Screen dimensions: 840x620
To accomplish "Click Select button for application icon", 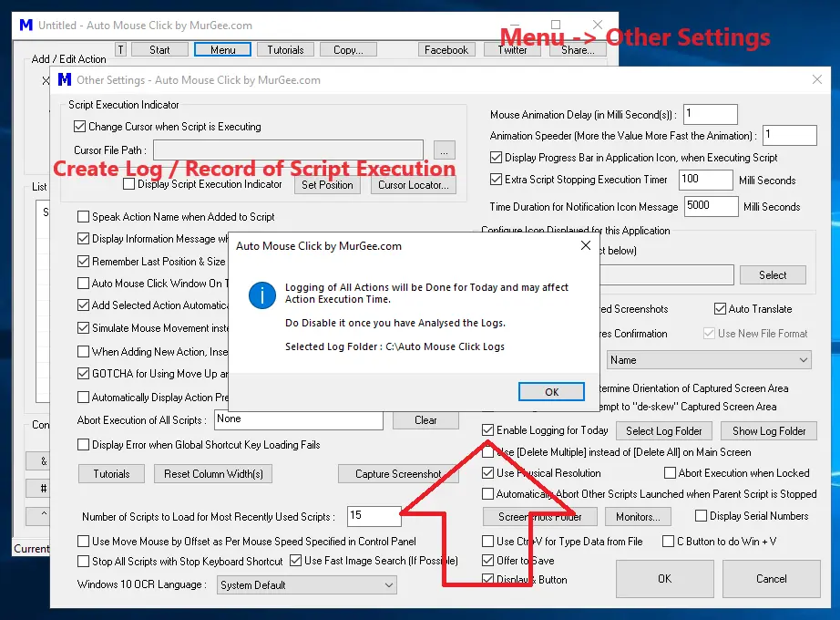I will (773, 274).
